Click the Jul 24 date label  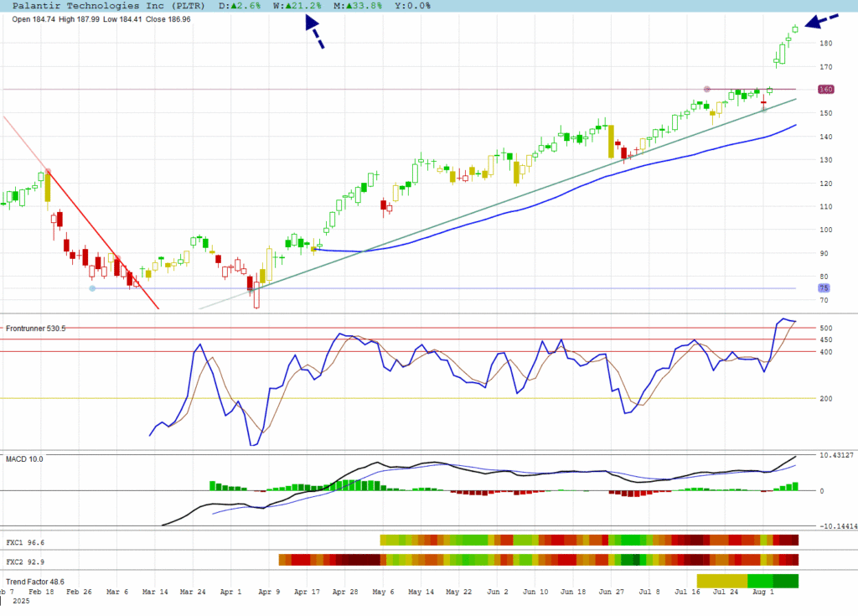pyautogui.click(x=726, y=592)
